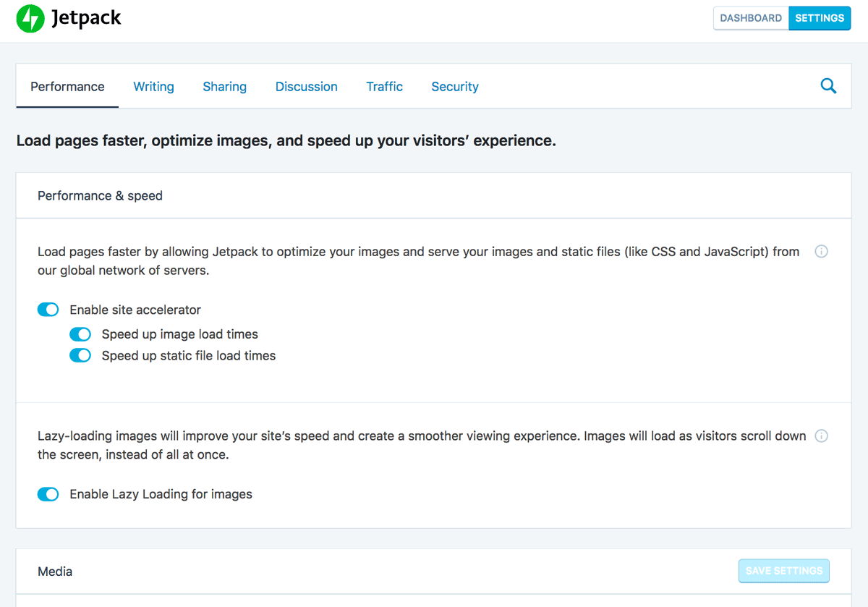Click the Jetpack wordmark text
The height and width of the screenshot is (607, 868).
pos(86,19)
